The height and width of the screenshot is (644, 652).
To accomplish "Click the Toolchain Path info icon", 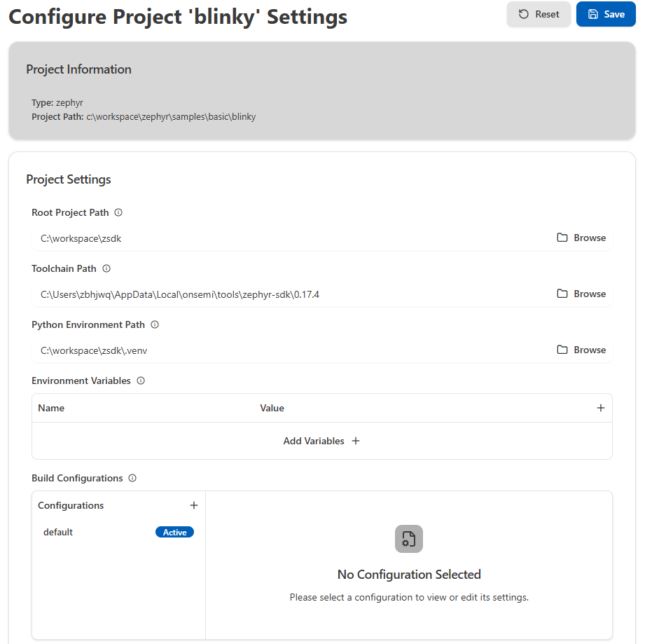I will (x=106, y=268).
